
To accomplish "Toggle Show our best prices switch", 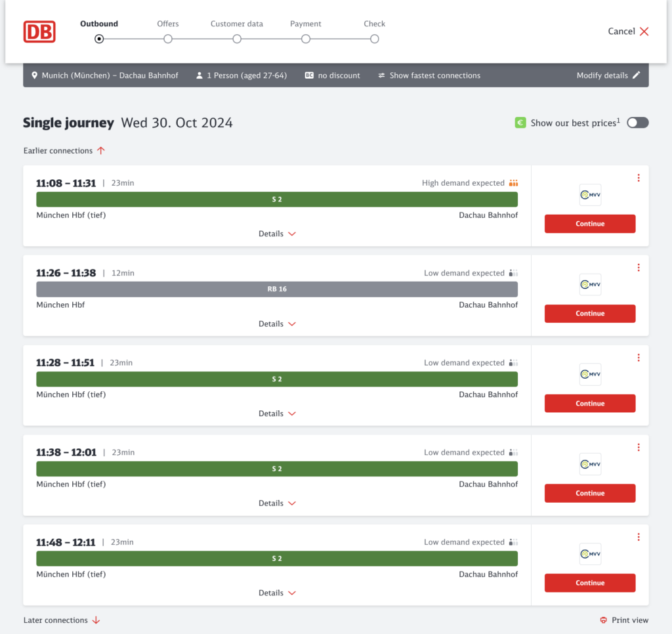I will point(637,123).
